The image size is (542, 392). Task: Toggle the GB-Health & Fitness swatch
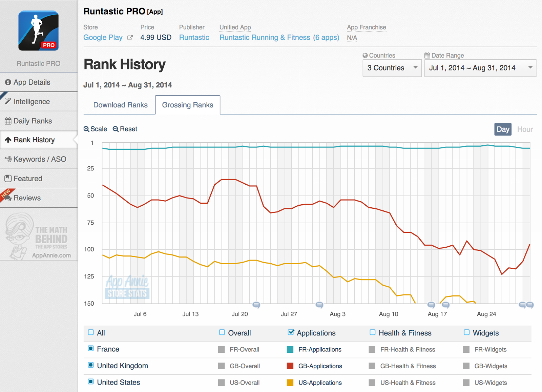pyautogui.click(x=372, y=366)
